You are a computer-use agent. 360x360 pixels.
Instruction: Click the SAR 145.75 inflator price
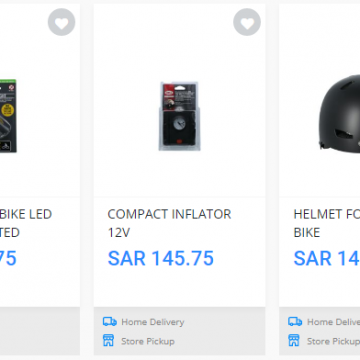(x=161, y=258)
